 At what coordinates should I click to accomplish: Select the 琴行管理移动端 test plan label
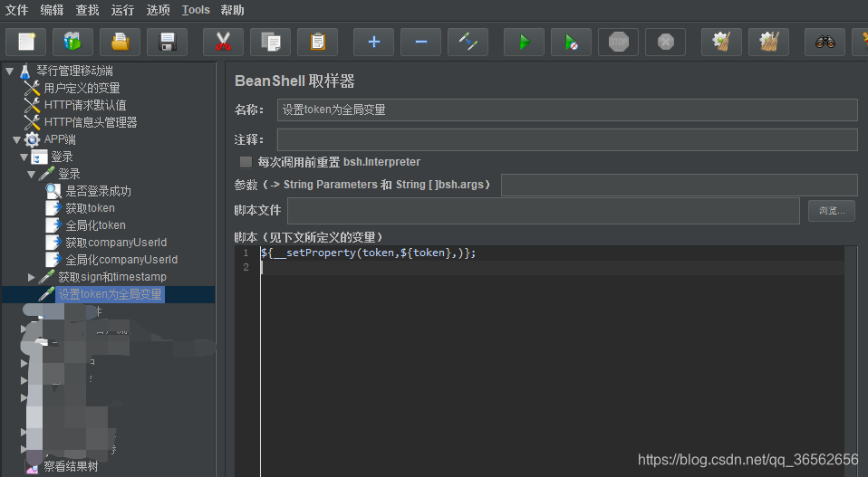click(x=74, y=71)
